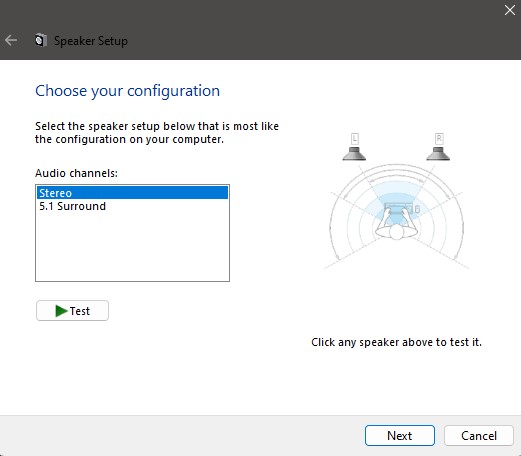This screenshot has height=456, width=521.
Task: Proceed with the Next button
Action: coord(400,435)
